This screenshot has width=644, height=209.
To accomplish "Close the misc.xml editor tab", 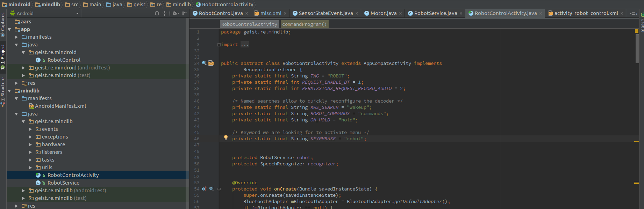I will pyautogui.click(x=285, y=14).
